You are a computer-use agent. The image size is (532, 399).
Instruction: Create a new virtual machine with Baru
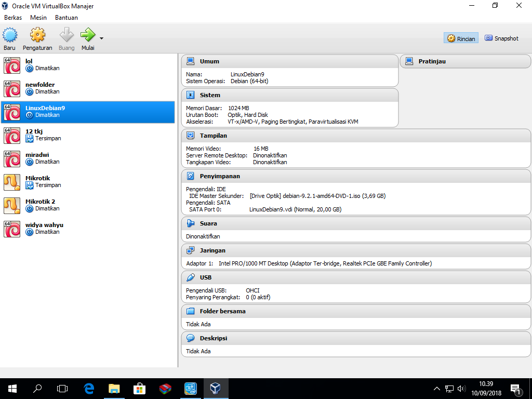point(9,37)
